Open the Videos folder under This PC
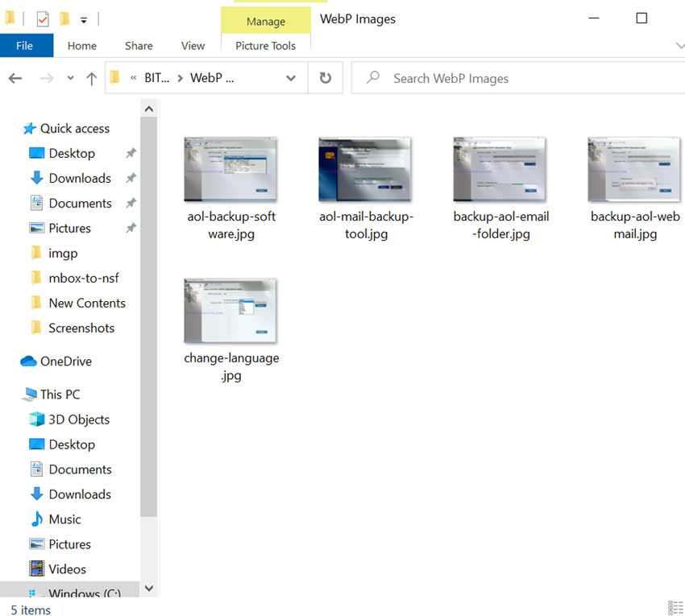The image size is (685, 616). click(x=67, y=568)
